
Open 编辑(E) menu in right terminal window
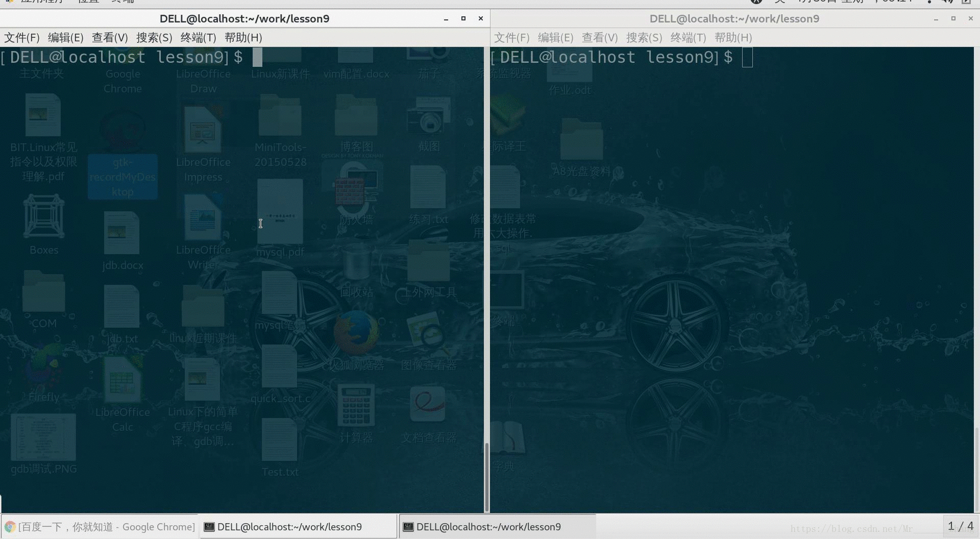(556, 38)
